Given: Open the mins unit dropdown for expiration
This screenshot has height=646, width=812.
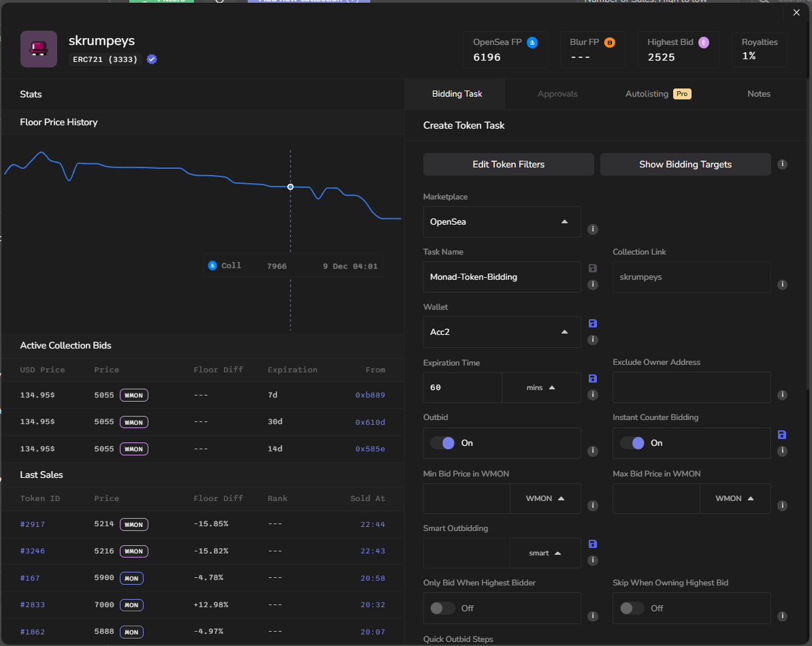Looking at the screenshot, I should click(x=541, y=387).
